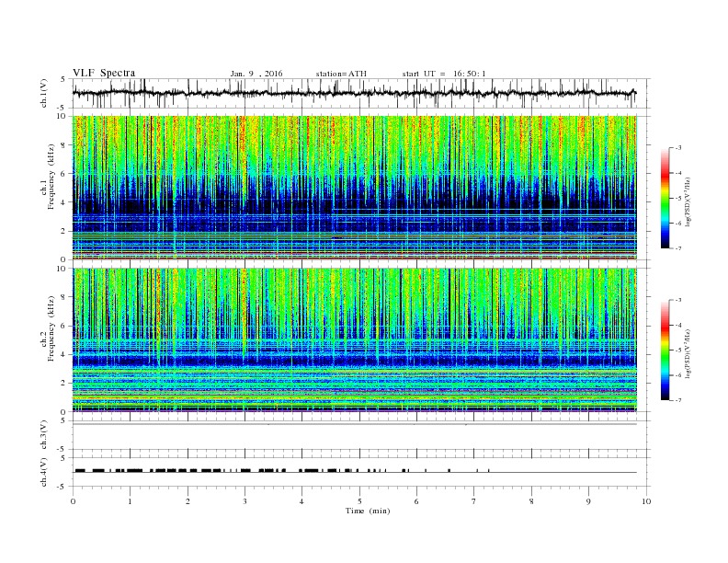Pick the ch.1 spectrogram color scale bar
This screenshot has width=728, height=563.
point(665,198)
